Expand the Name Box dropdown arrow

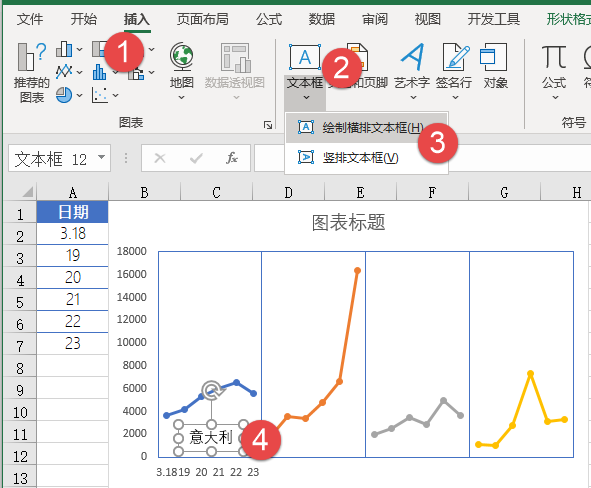click(101, 157)
